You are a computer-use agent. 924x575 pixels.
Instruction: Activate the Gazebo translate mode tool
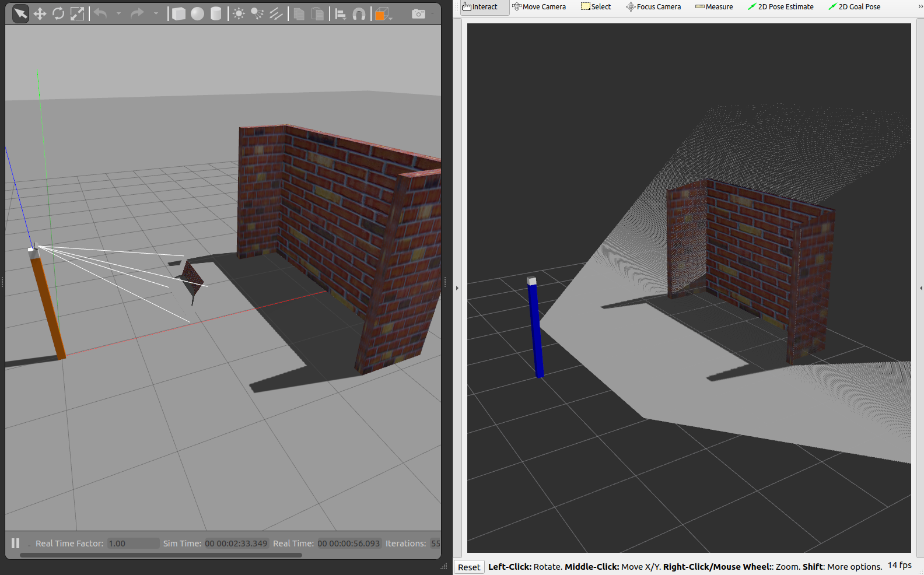coord(40,13)
